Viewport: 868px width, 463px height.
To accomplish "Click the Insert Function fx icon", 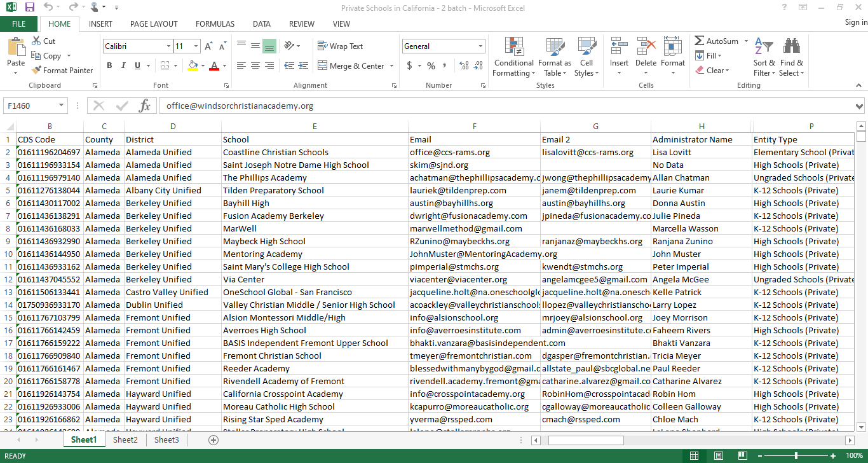I will tap(144, 106).
